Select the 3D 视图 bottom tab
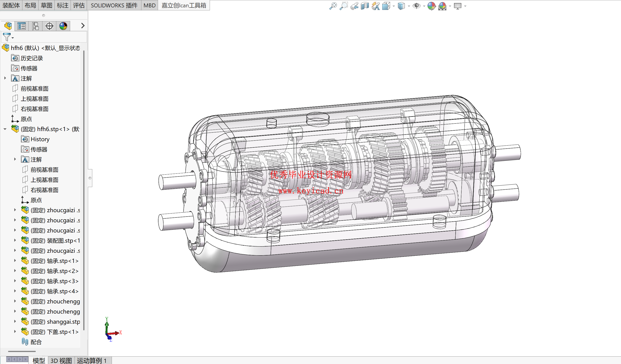Screen dimensions: 621x364 61,360
